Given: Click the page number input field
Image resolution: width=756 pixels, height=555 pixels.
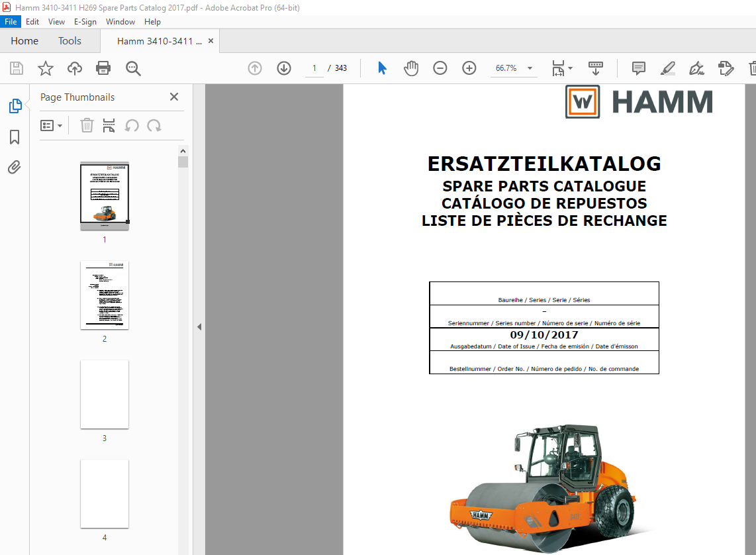Looking at the screenshot, I should pyautogui.click(x=314, y=68).
